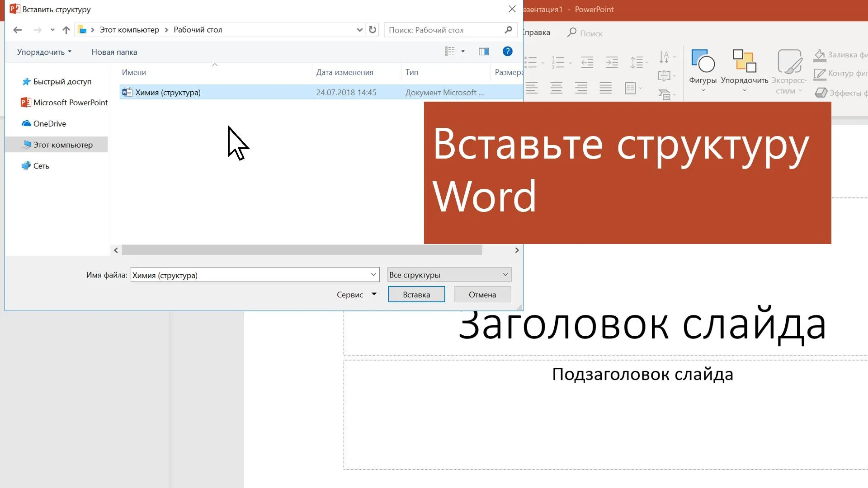Decrease list indent level in ribbon
This screenshot has height=488, width=868.
tap(587, 62)
